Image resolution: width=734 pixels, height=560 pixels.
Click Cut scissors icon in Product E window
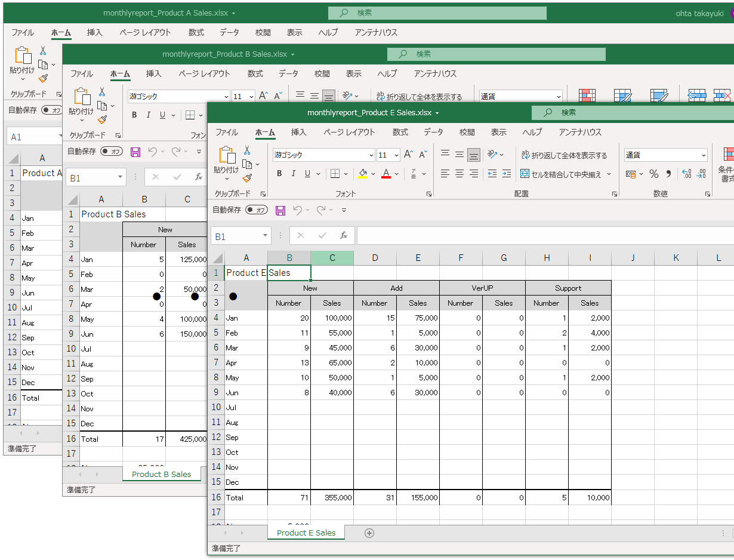[247, 150]
